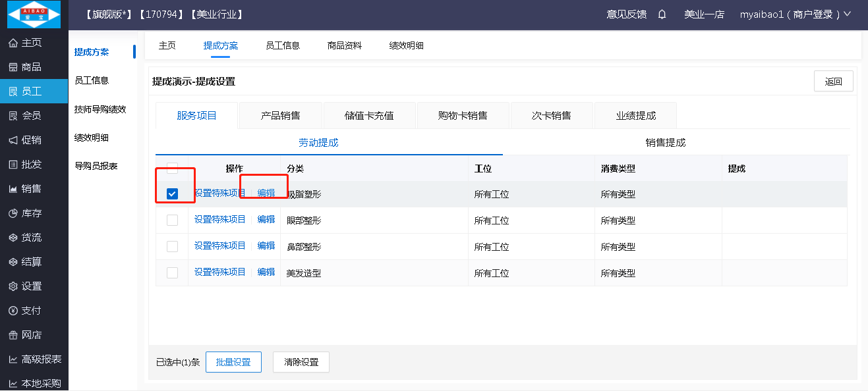
Task: Click 设置特殊项目 for 美发造型
Action: click(220, 272)
